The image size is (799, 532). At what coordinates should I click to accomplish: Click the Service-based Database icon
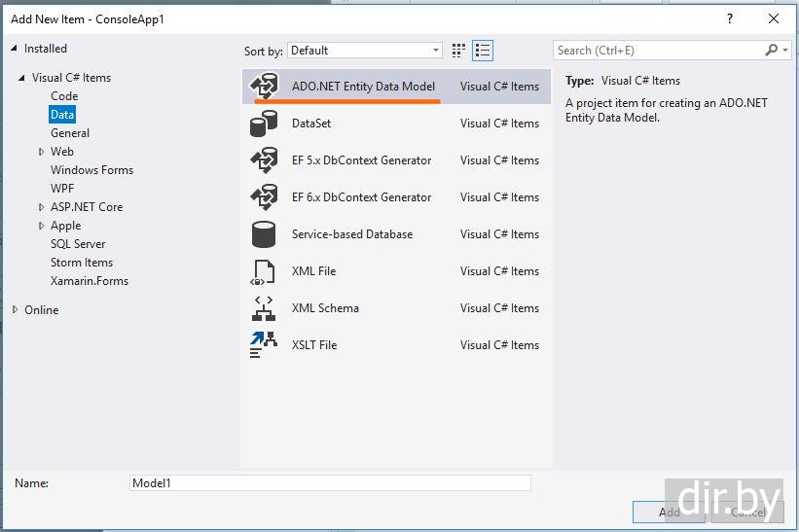click(264, 234)
